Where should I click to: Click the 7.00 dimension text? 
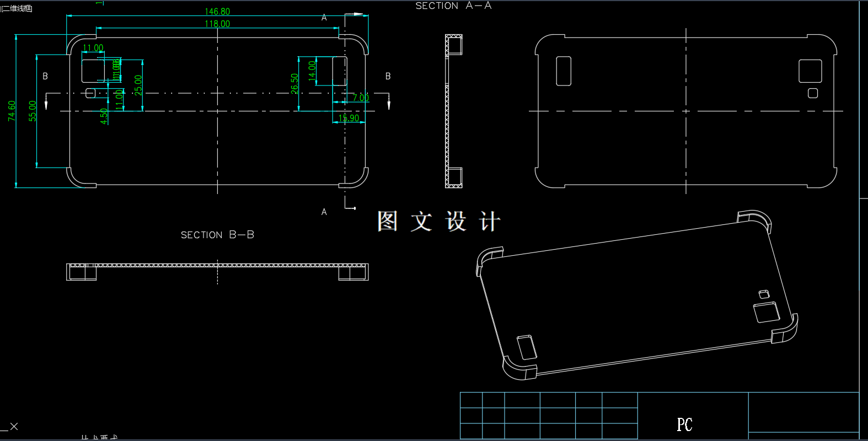(x=361, y=98)
